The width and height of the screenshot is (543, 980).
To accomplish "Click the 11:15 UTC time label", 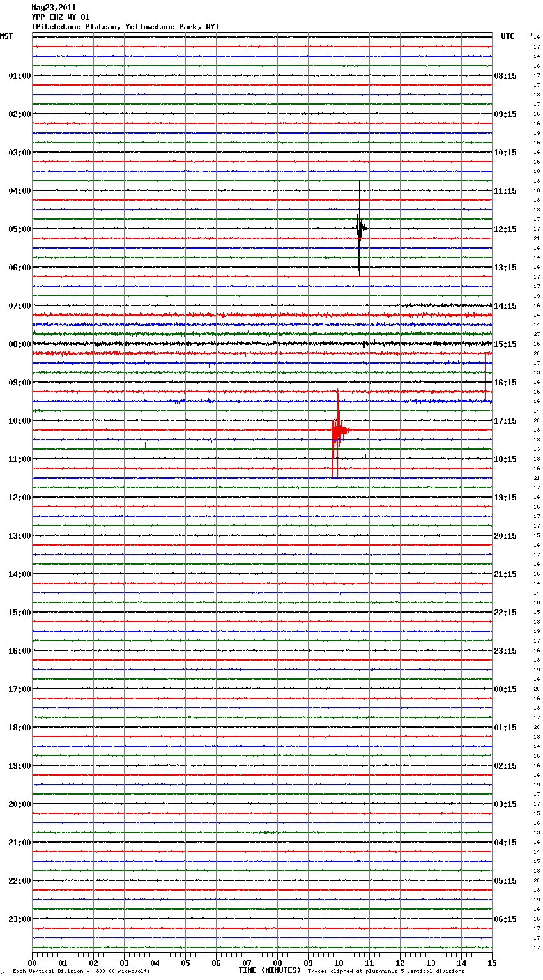I will [505, 191].
